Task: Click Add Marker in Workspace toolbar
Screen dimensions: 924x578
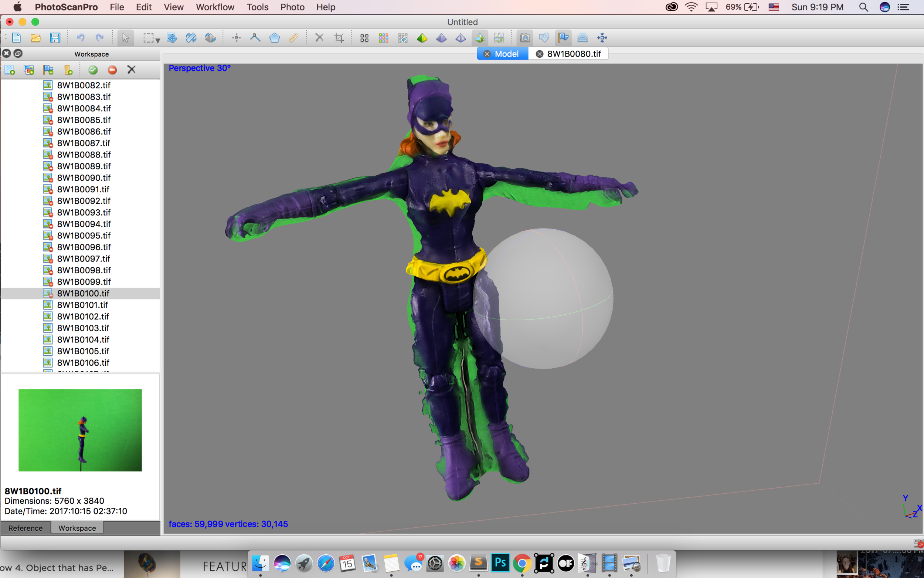Action: tap(48, 70)
